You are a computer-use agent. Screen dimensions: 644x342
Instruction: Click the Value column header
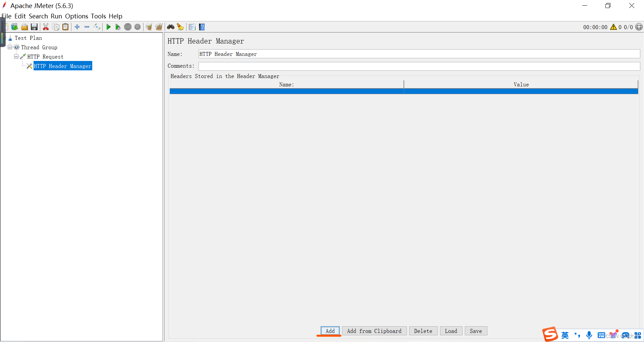(521, 84)
